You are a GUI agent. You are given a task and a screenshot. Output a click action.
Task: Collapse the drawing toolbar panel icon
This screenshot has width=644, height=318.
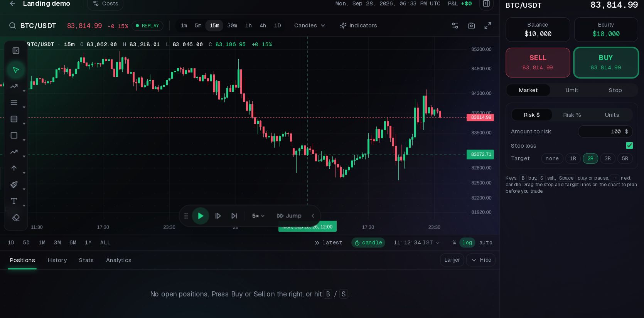[16, 50]
